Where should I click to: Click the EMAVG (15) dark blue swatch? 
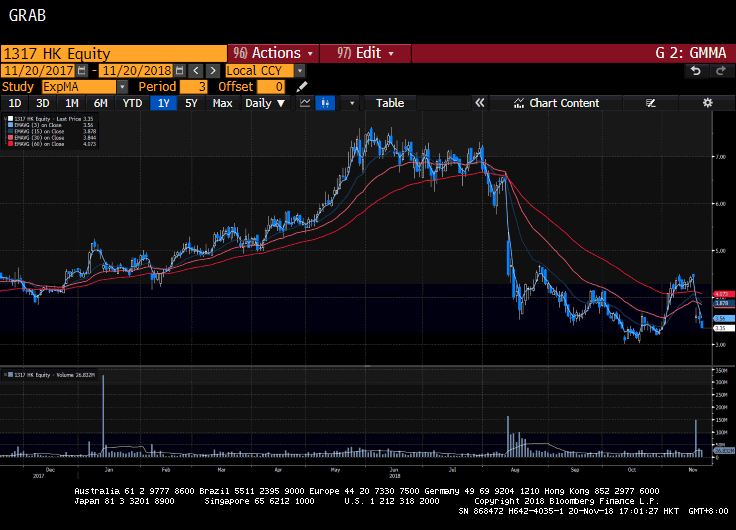[x=10, y=131]
